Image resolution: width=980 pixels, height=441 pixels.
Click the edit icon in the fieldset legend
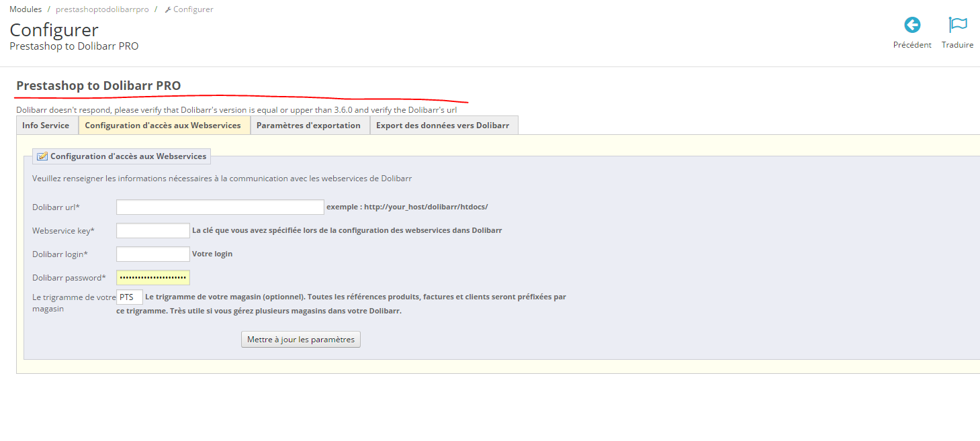coord(42,156)
